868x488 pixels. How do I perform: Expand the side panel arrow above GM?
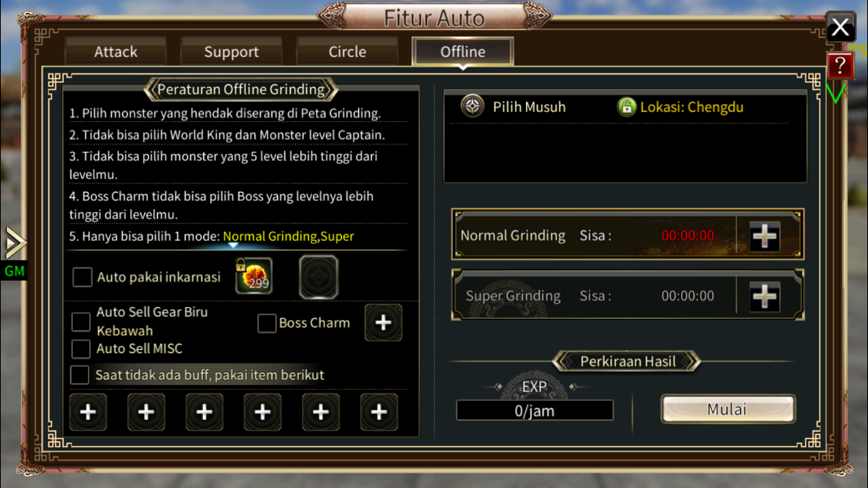(x=15, y=242)
